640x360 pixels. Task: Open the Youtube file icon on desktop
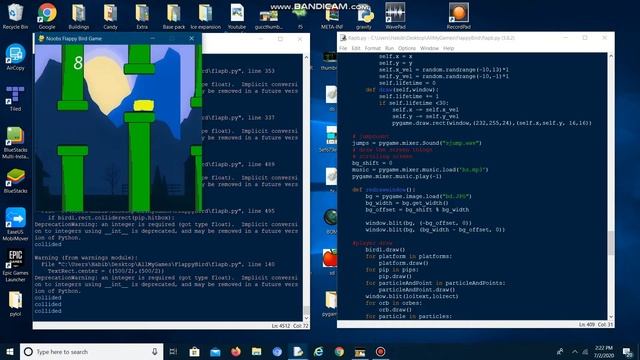[x=237, y=16]
